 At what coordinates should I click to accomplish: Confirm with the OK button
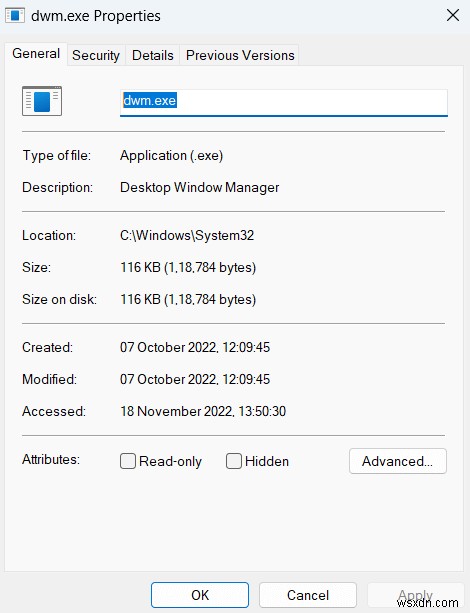point(200,595)
